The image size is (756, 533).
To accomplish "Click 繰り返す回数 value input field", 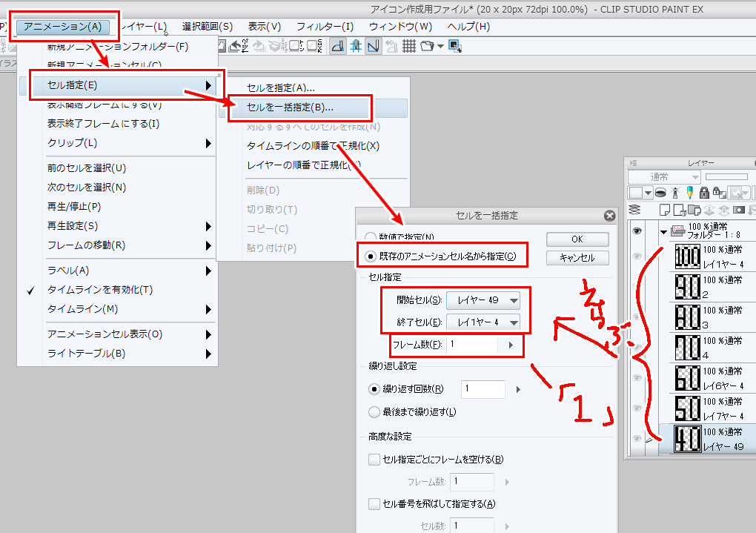I will [483, 389].
